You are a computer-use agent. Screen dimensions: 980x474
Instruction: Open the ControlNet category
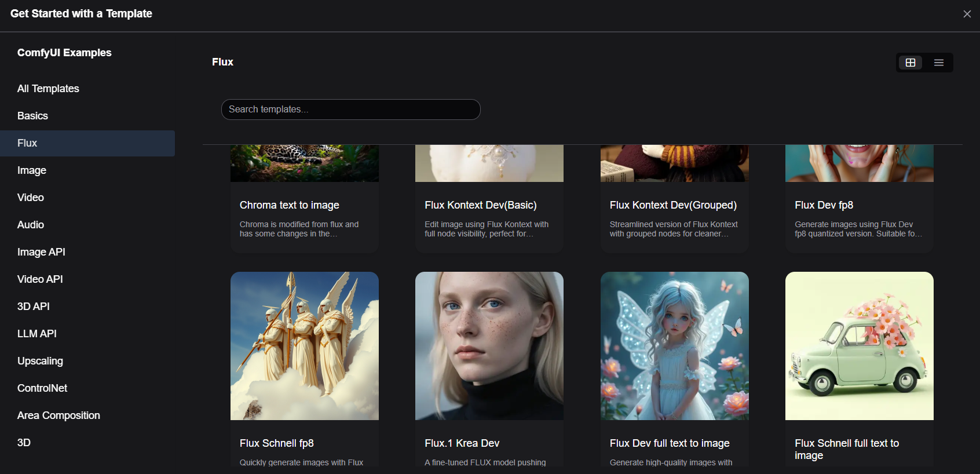click(87, 388)
